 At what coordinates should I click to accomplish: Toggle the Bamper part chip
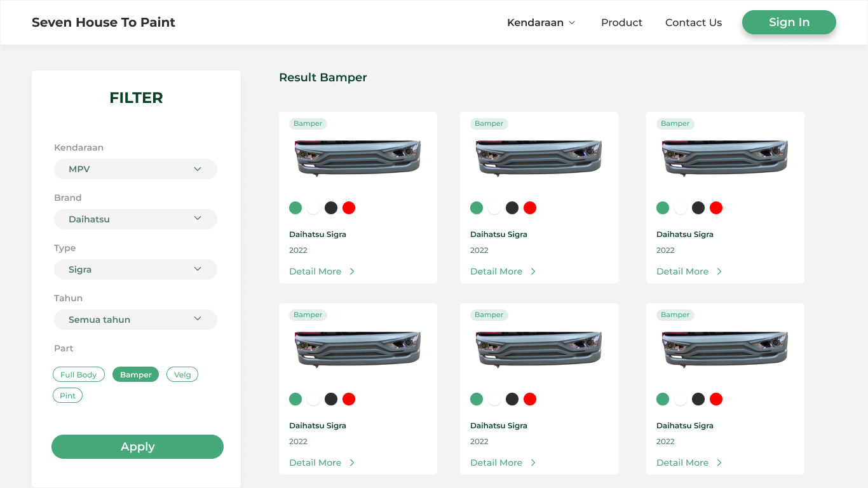pyautogui.click(x=135, y=374)
